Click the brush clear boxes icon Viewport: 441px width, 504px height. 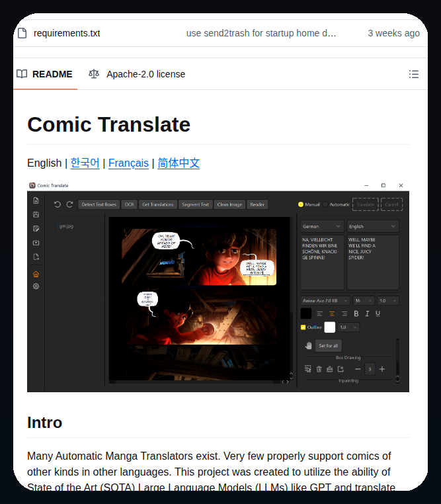(x=329, y=369)
